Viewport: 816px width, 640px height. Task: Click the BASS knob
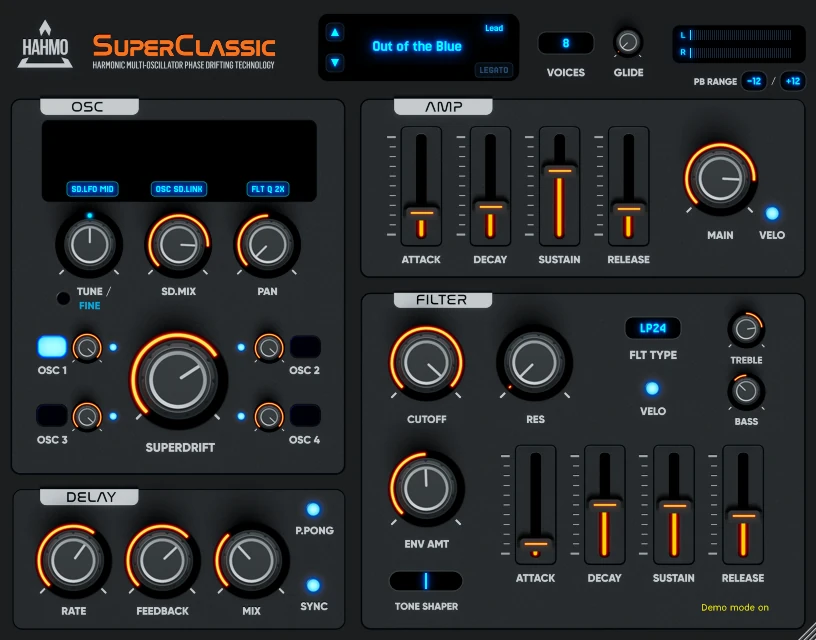tap(746, 391)
